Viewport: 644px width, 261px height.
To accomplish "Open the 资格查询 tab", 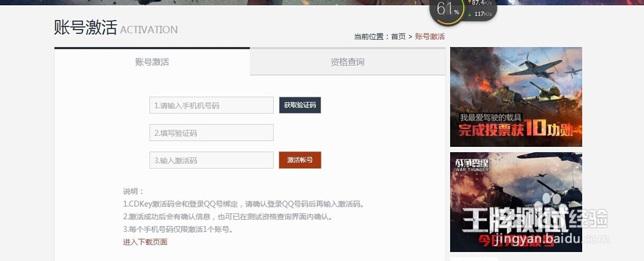I will point(348,62).
